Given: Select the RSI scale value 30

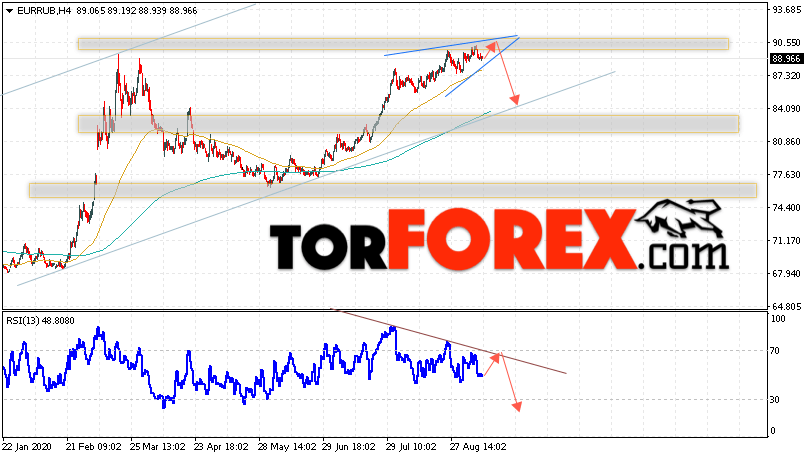Looking at the screenshot, I should click(x=775, y=400).
